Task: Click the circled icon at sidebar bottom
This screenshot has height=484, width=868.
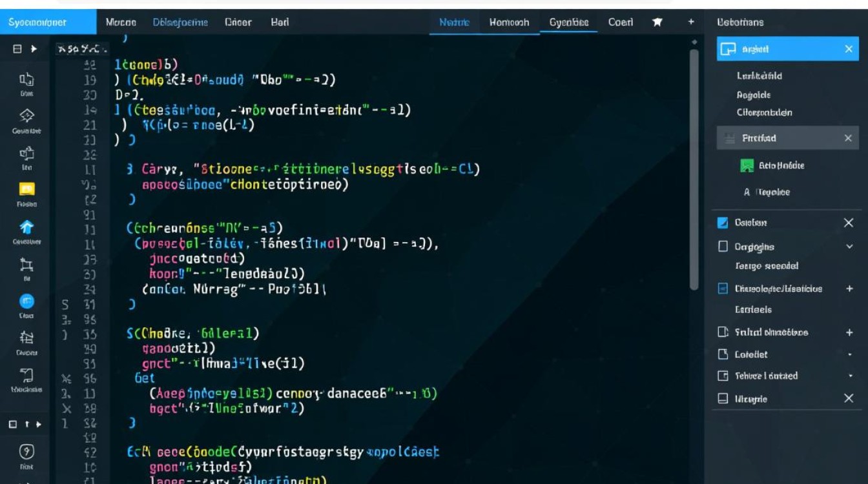Action: [26, 452]
